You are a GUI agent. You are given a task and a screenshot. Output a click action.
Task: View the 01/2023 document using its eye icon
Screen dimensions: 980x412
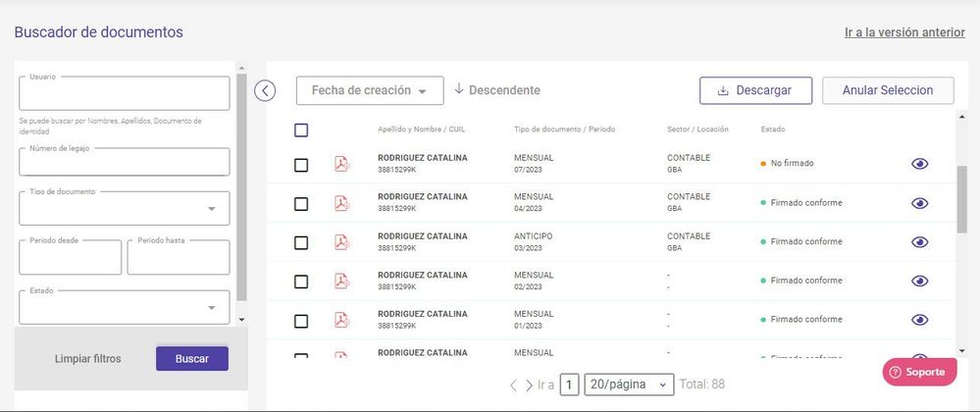[x=919, y=320]
